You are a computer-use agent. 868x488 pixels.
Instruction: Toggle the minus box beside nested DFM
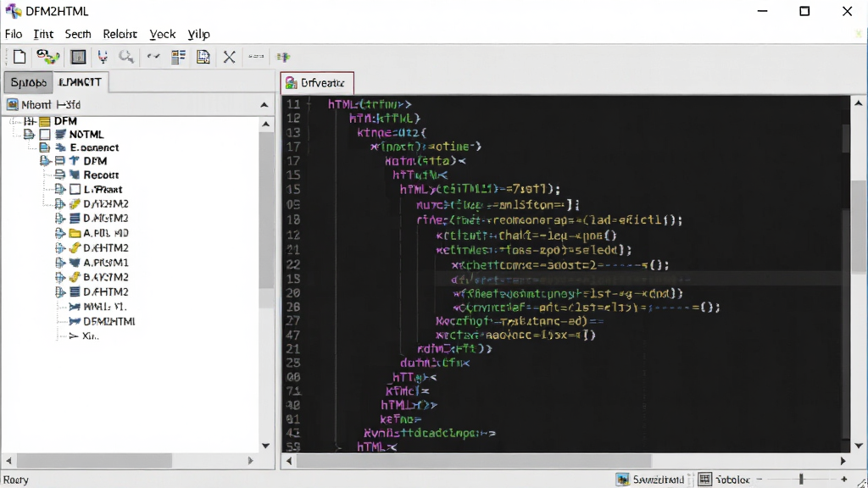[60, 161]
